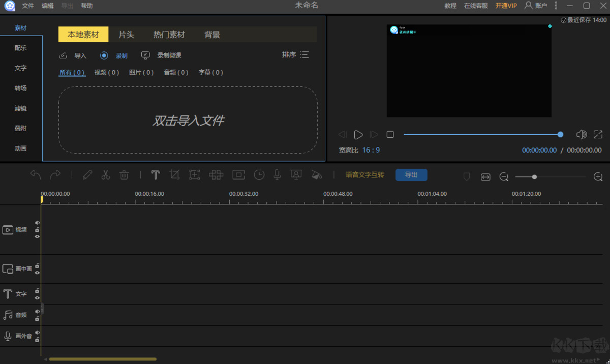The image size is (610, 364).
Task: Open the 编辑 menu
Action: pos(47,6)
